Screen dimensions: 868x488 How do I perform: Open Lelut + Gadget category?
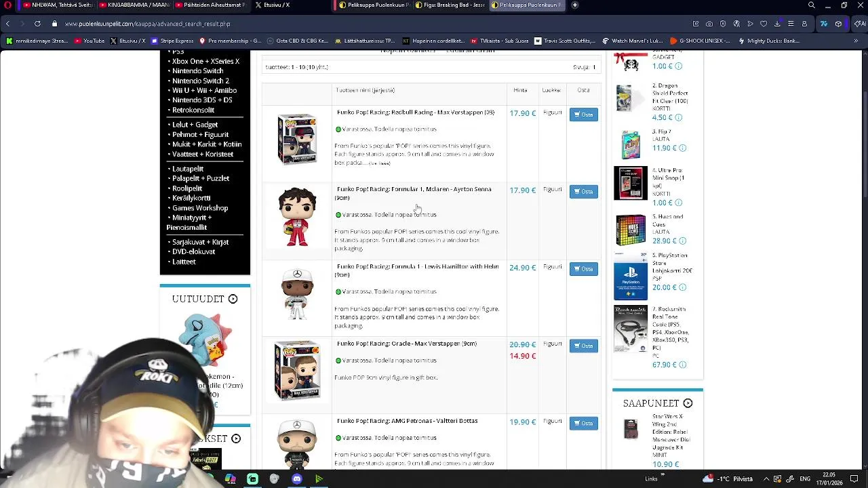(195, 125)
